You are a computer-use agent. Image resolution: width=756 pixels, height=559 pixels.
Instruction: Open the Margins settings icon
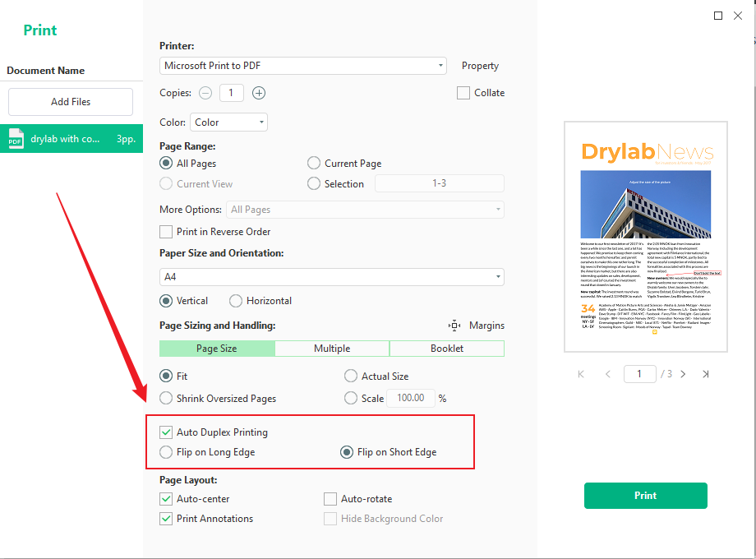click(x=454, y=326)
